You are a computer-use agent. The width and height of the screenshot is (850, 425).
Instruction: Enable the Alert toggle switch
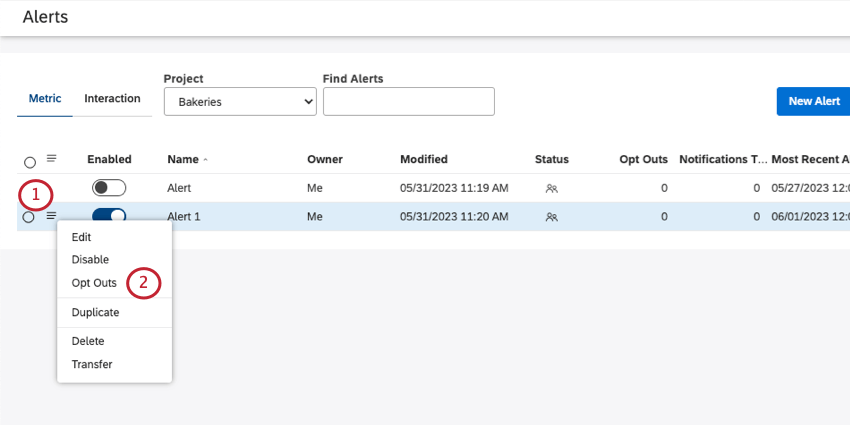pyautogui.click(x=109, y=188)
